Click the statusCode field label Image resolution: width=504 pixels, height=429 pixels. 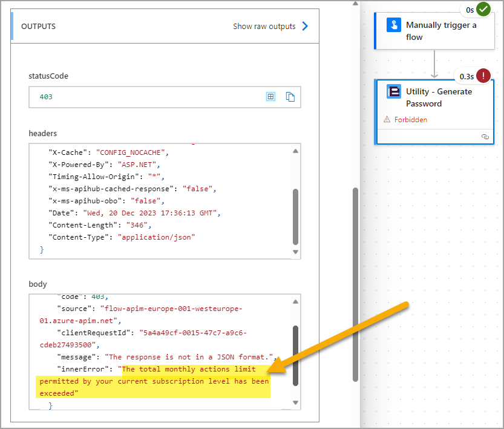click(48, 76)
